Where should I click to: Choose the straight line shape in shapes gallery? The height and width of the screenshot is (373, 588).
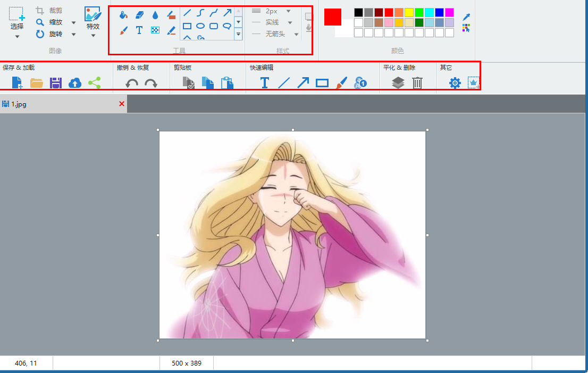[187, 13]
